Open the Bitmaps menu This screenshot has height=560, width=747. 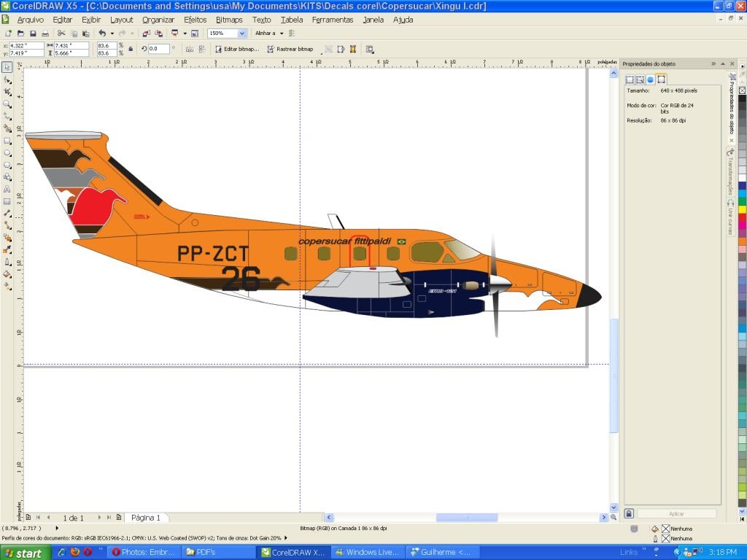tap(229, 20)
